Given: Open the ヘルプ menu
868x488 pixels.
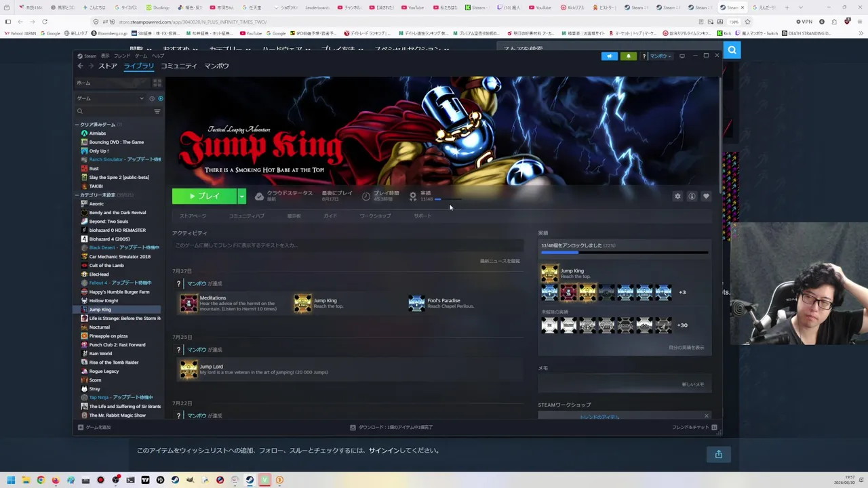Looking at the screenshot, I should [x=158, y=56].
